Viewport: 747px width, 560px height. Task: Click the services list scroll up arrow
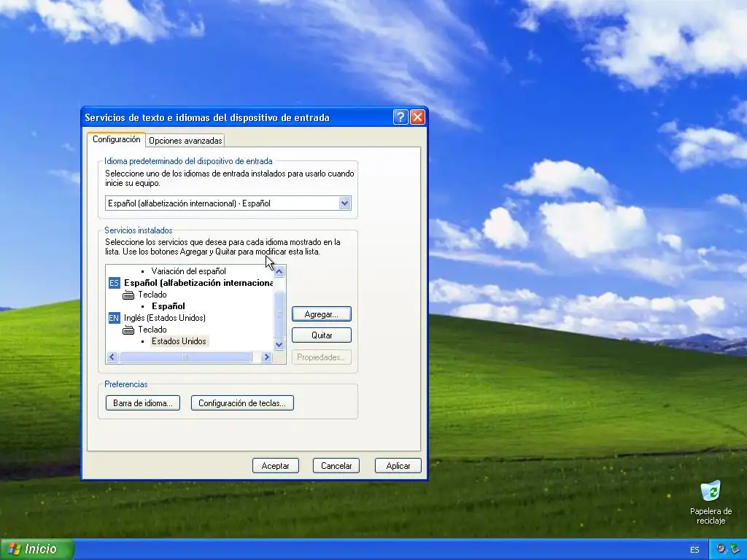pyautogui.click(x=279, y=271)
